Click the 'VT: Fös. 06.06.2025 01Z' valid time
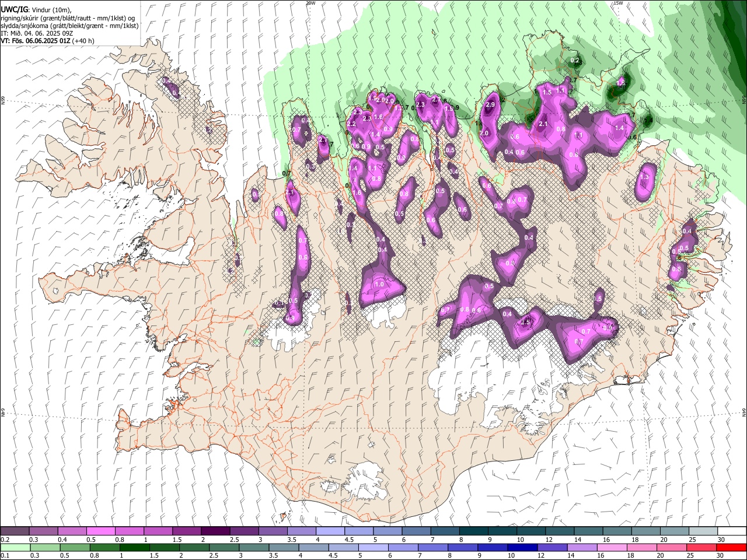This screenshot has height=560, width=747. (36, 41)
